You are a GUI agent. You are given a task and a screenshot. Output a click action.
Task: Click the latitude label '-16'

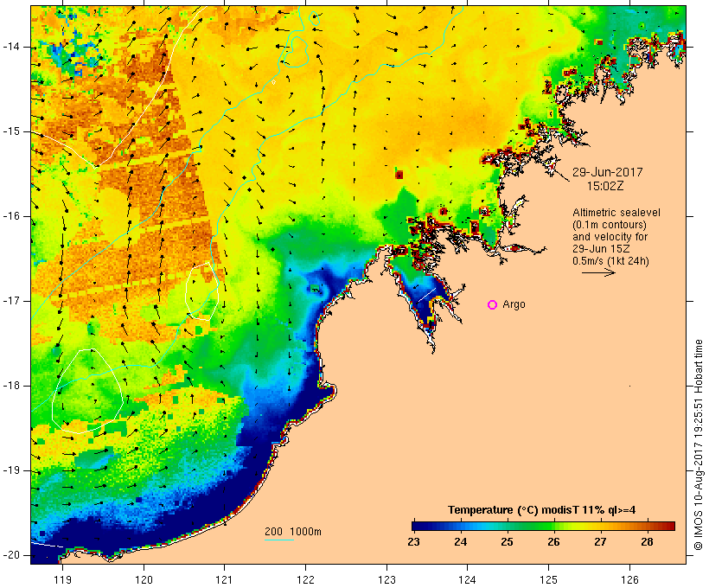click(10, 216)
